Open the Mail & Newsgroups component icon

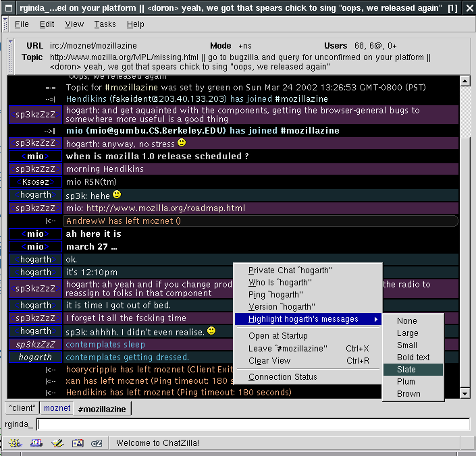point(36,443)
